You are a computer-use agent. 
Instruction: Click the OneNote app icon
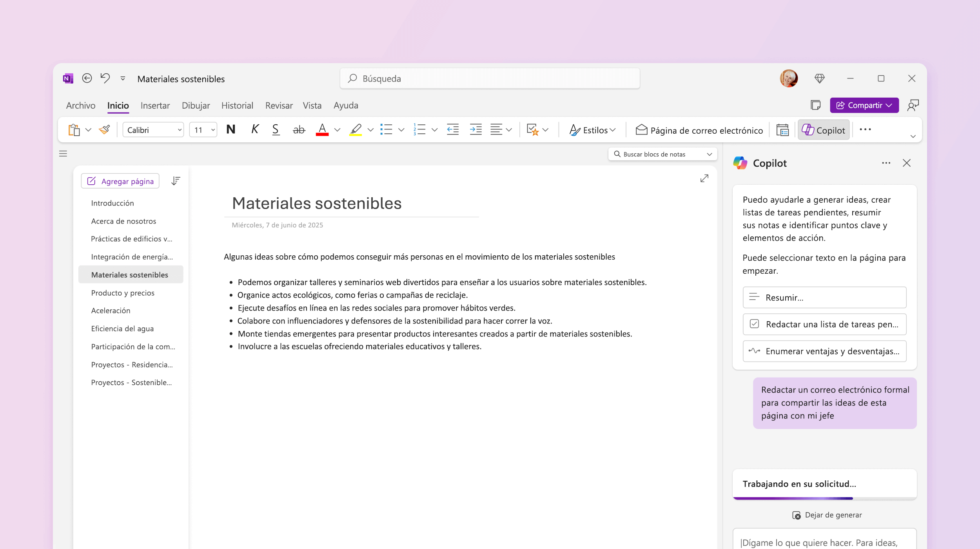click(68, 78)
